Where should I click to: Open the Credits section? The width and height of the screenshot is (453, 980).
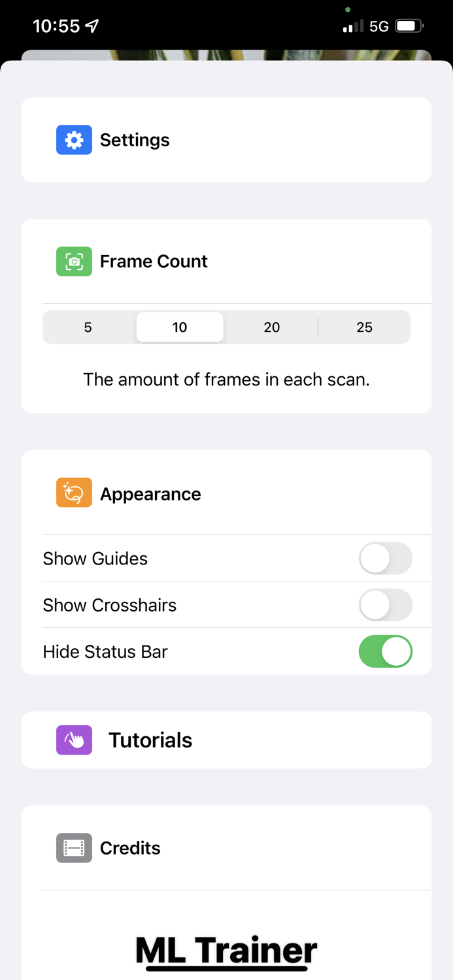[129, 847]
